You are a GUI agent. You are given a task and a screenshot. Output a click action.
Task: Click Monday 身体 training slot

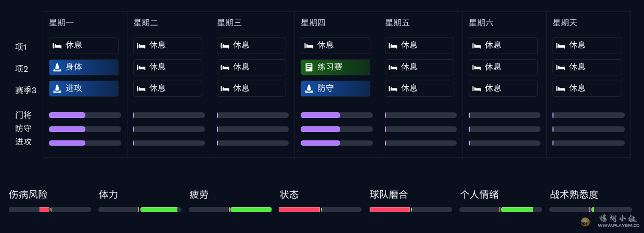tap(84, 67)
